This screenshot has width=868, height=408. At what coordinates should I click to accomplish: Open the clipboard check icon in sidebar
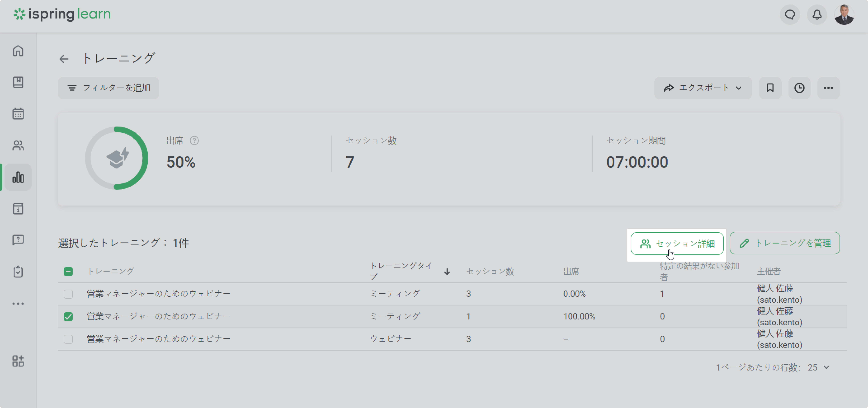(x=18, y=272)
